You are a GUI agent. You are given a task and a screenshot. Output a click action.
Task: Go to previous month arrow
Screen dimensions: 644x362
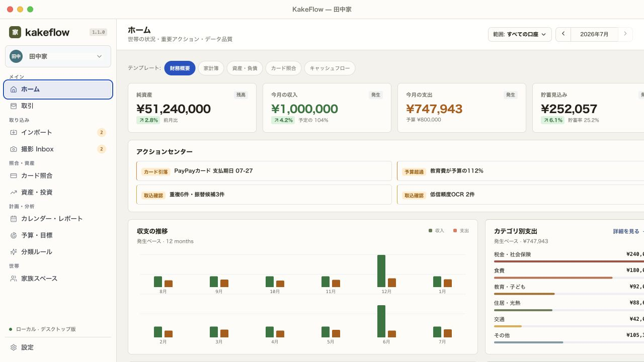pyautogui.click(x=563, y=34)
